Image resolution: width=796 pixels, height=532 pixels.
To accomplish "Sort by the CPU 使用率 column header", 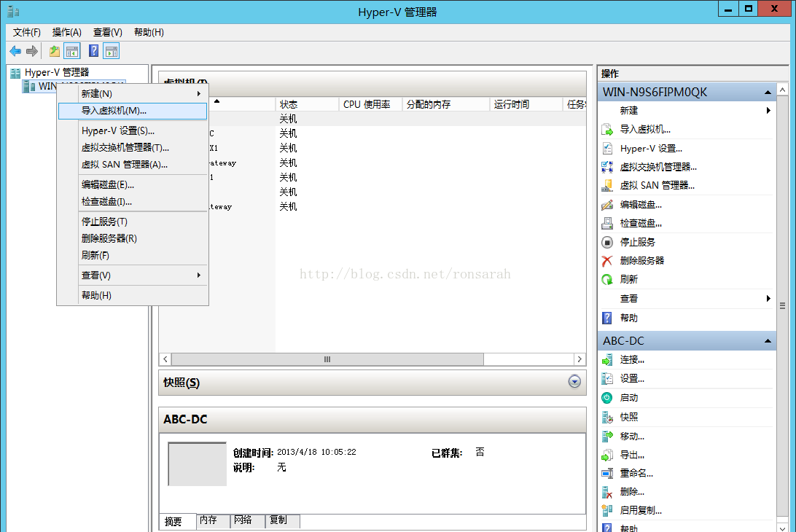I will point(370,104).
